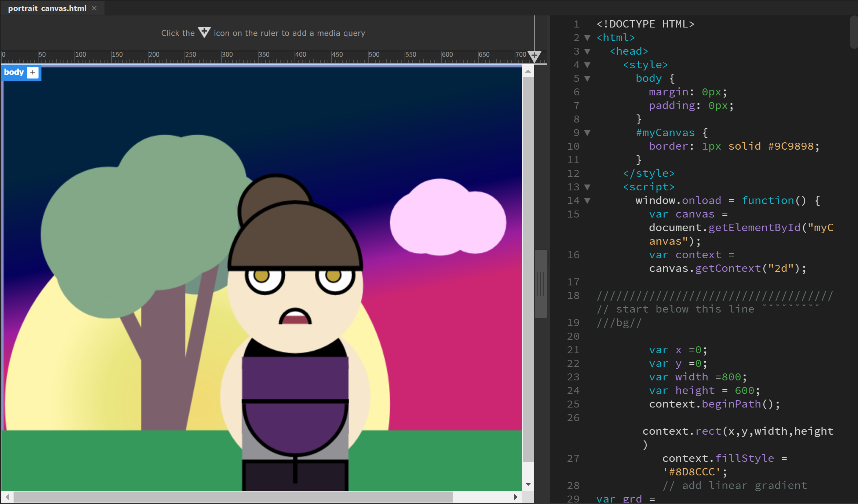Collapse window.onload function on line 14
This screenshot has width=858, height=504.
click(587, 201)
